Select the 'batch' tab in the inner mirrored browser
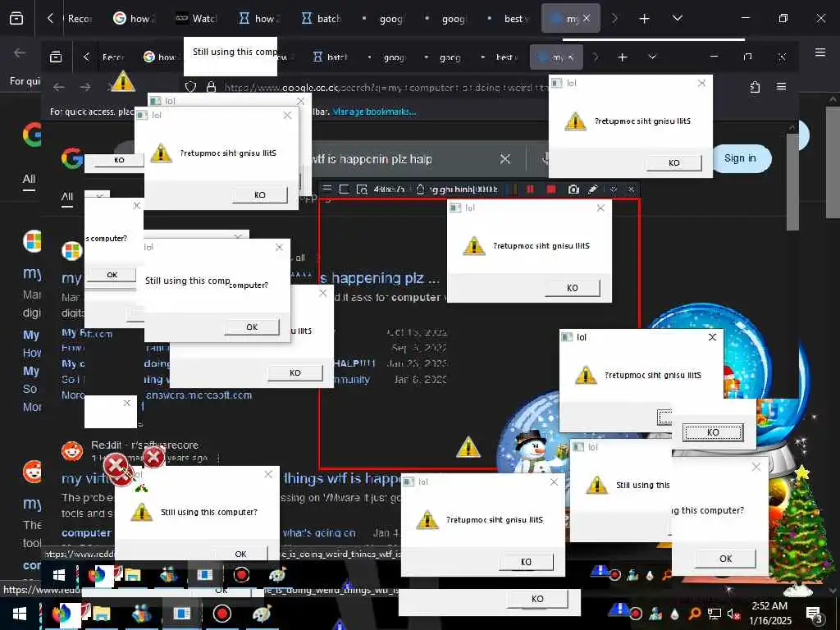Viewport: 840px width, 630px height. pyautogui.click(x=331, y=57)
